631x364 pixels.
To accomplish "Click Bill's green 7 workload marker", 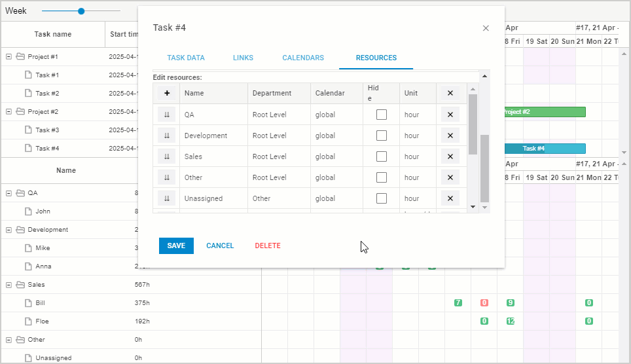I will 458,303.
